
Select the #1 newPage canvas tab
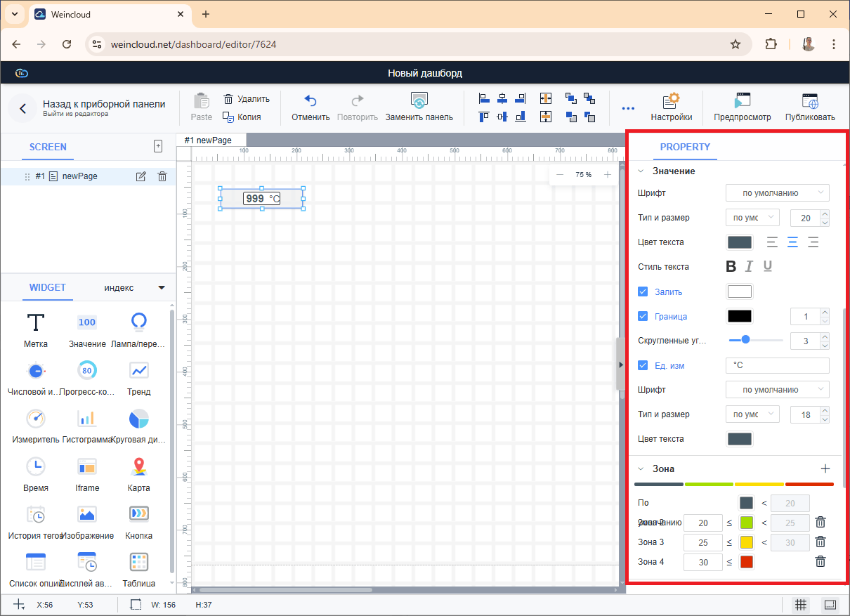point(208,140)
